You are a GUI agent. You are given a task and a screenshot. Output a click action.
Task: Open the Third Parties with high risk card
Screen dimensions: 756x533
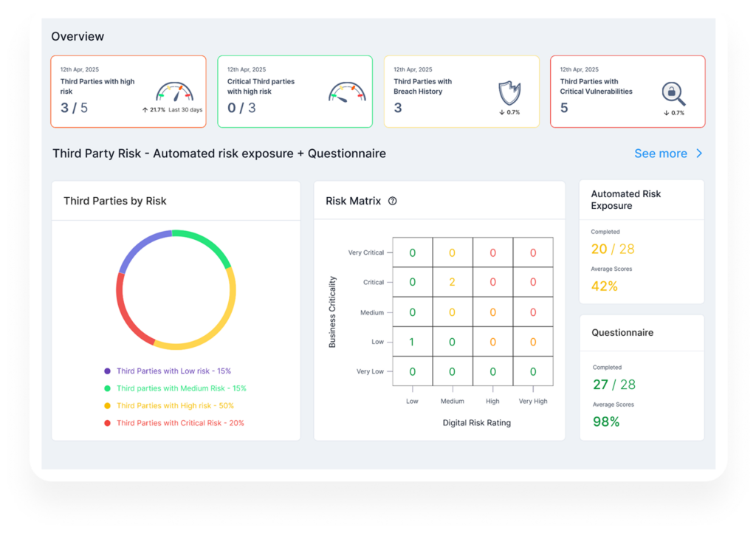tap(128, 92)
